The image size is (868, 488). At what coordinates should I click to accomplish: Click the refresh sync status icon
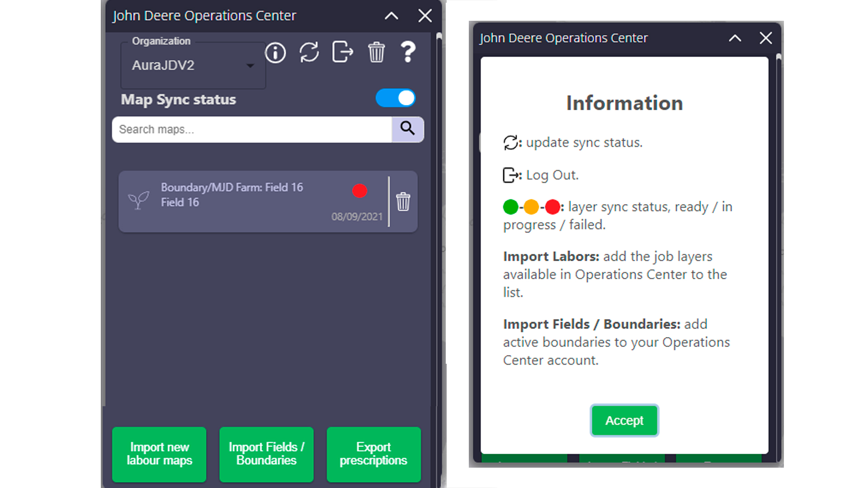click(309, 52)
